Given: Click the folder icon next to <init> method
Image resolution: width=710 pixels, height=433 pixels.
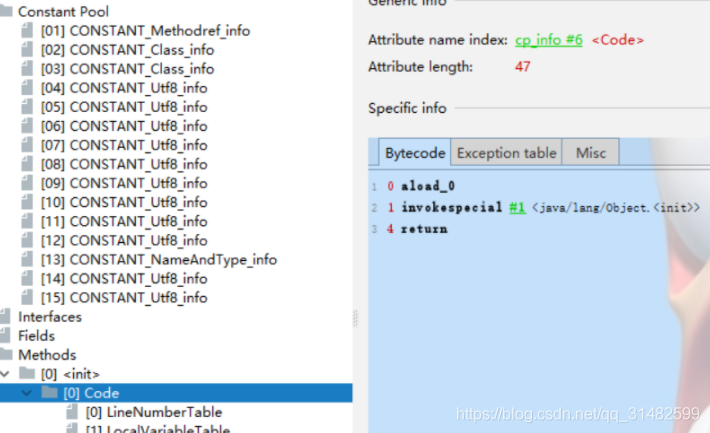Looking at the screenshot, I should 27,374.
